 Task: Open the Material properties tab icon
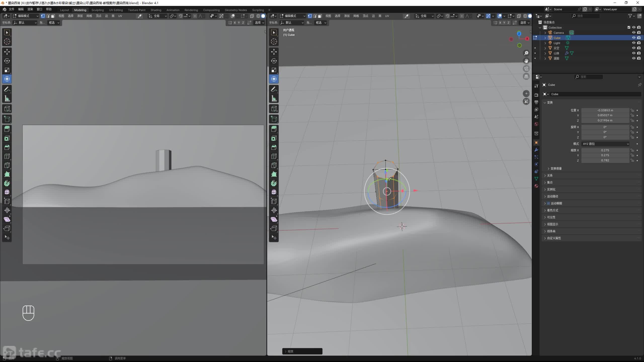point(536,186)
